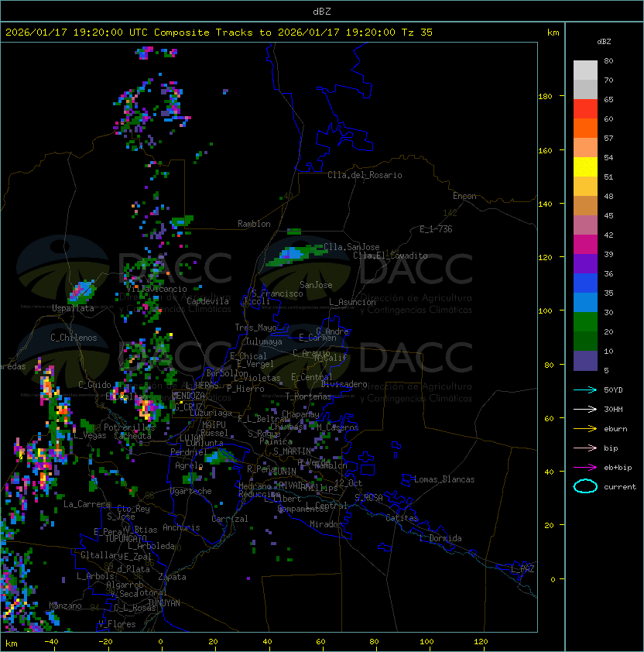Click the 100 km label on vertical axis
Image resolution: width=644 pixels, height=652 pixels.
pos(545,311)
